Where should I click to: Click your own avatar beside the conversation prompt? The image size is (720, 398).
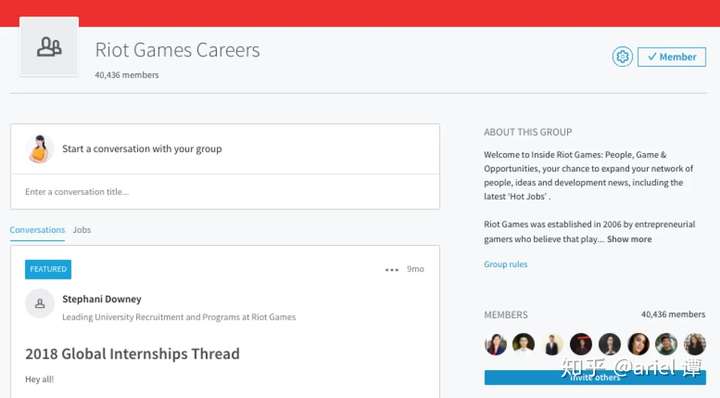[39, 149]
